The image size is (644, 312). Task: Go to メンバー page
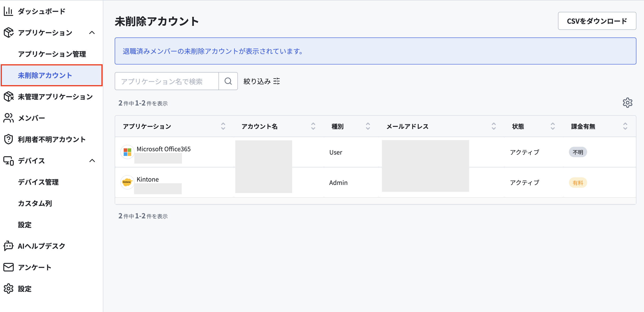[x=32, y=118]
